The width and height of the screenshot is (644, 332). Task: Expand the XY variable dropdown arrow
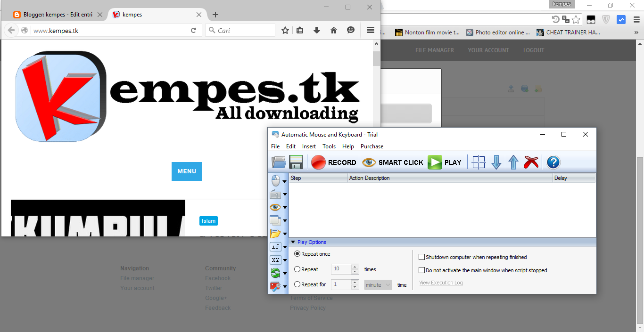click(285, 260)
